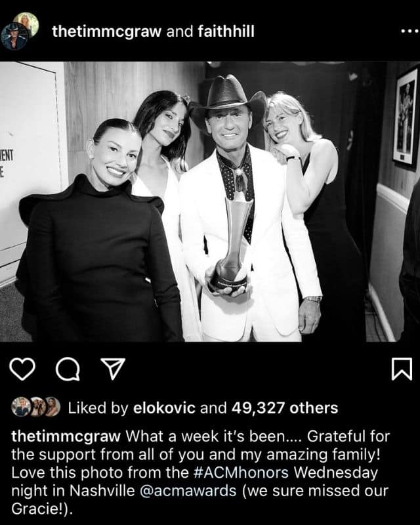Share post with paper plane icon
Viewport: 420px width, 525px height.
113,369
